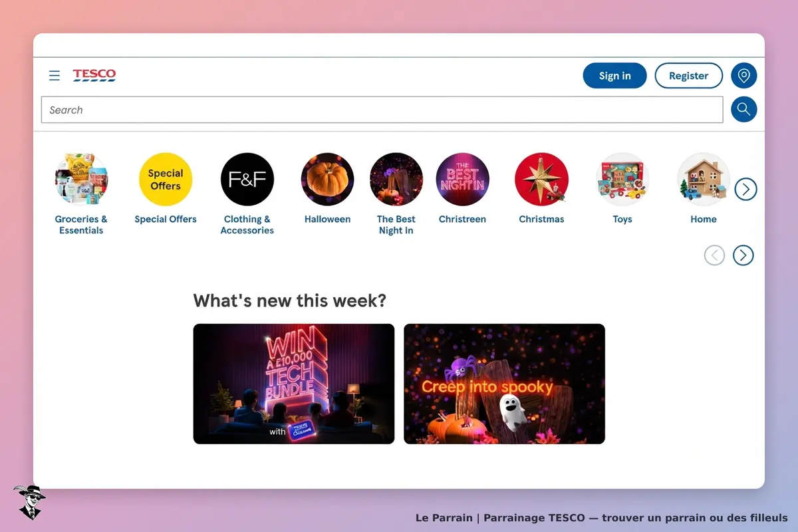
Task: Open the Home dollhouse circle
Action: [704, 180]
